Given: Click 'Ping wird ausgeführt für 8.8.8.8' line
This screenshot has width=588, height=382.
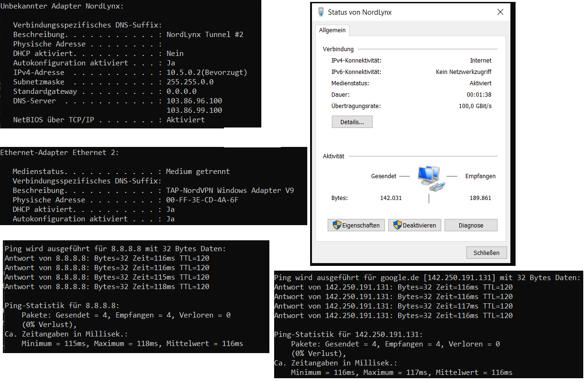Looking at the screenshot, I should tap(115, 249).
